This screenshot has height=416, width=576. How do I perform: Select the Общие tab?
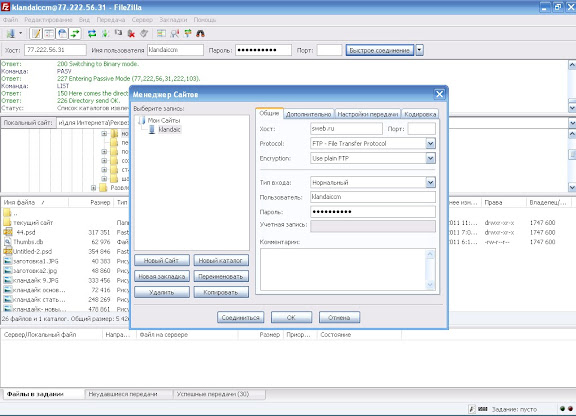269,113
